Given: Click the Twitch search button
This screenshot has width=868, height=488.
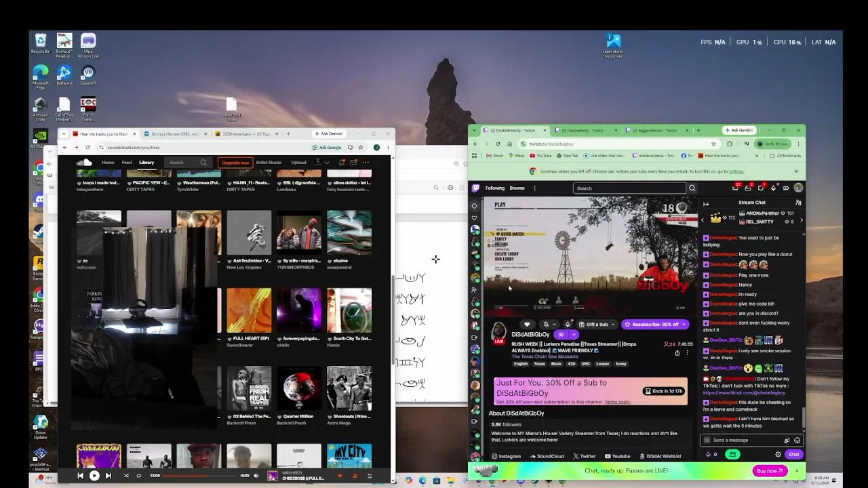Looking at the screenshot, I should [692, 188].
